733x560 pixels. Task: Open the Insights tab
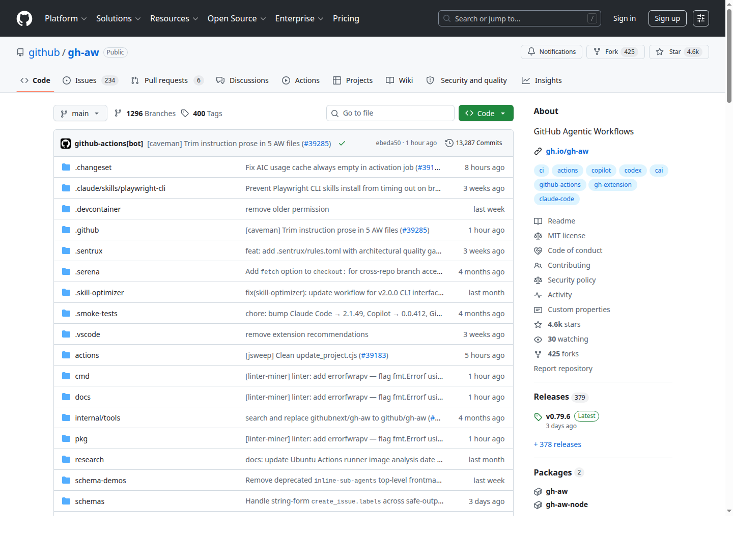(x=542, y=80)
